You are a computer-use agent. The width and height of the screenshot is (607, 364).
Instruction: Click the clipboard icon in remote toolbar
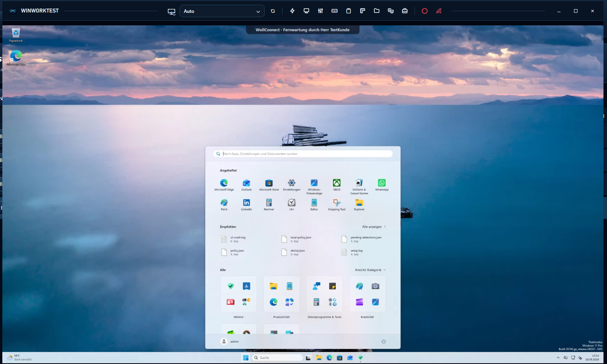pos(349,11)
